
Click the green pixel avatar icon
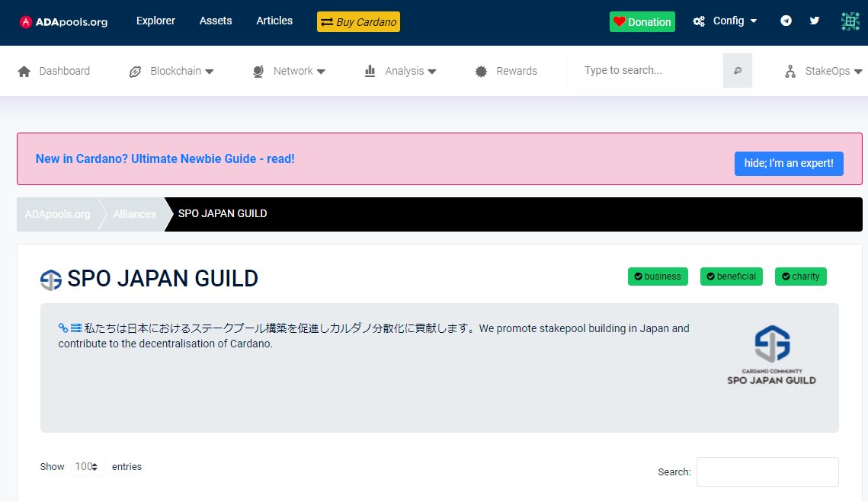(x=850, y=21)
